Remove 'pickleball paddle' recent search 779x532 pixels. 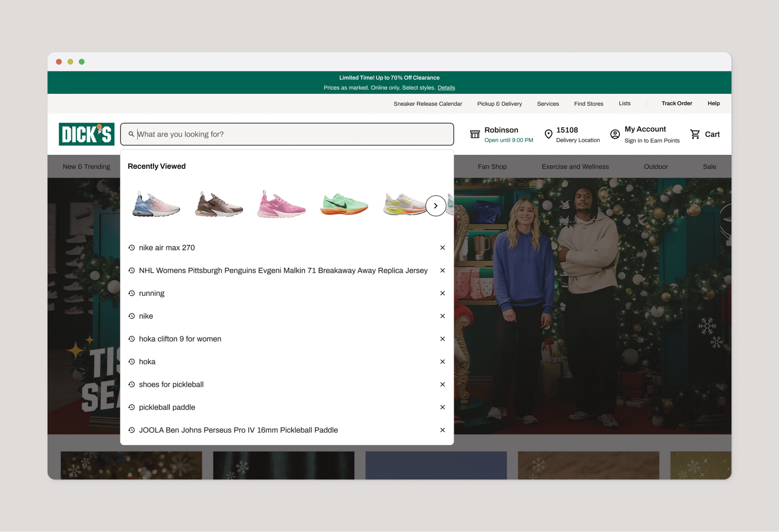pyautogui.click(x=442, y=407)
